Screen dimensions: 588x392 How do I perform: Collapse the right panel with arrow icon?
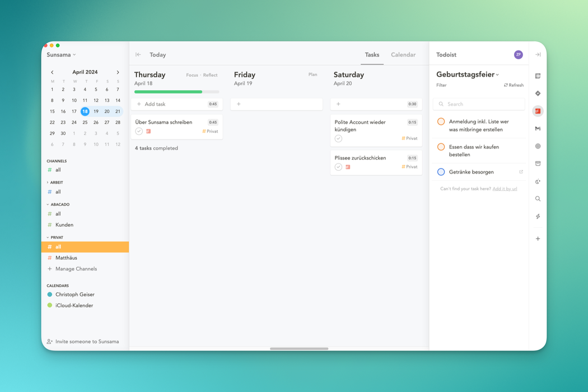538,55
